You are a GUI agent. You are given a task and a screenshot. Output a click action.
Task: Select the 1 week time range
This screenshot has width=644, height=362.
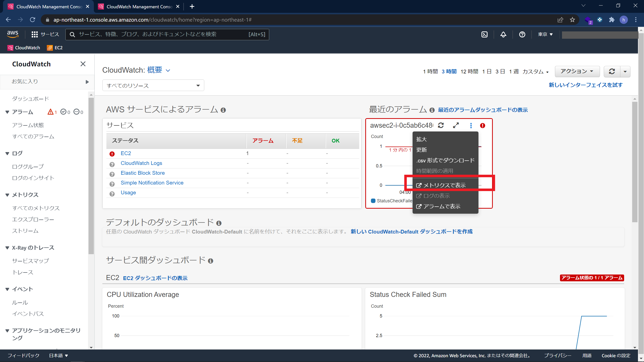point(514,72)
